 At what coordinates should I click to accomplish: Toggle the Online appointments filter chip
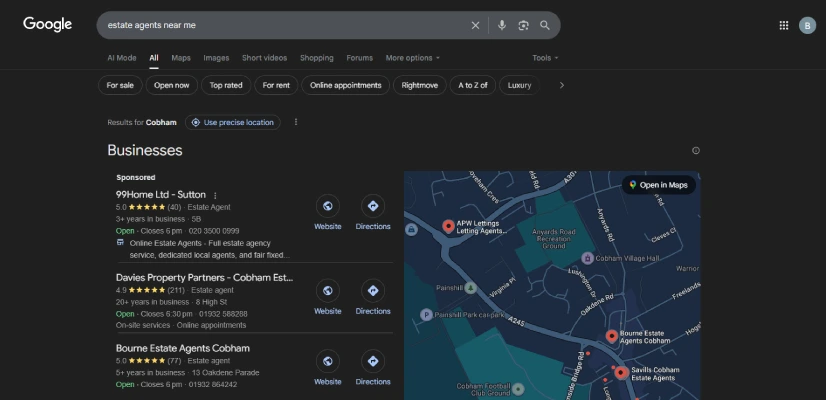(x=346, y=85)
